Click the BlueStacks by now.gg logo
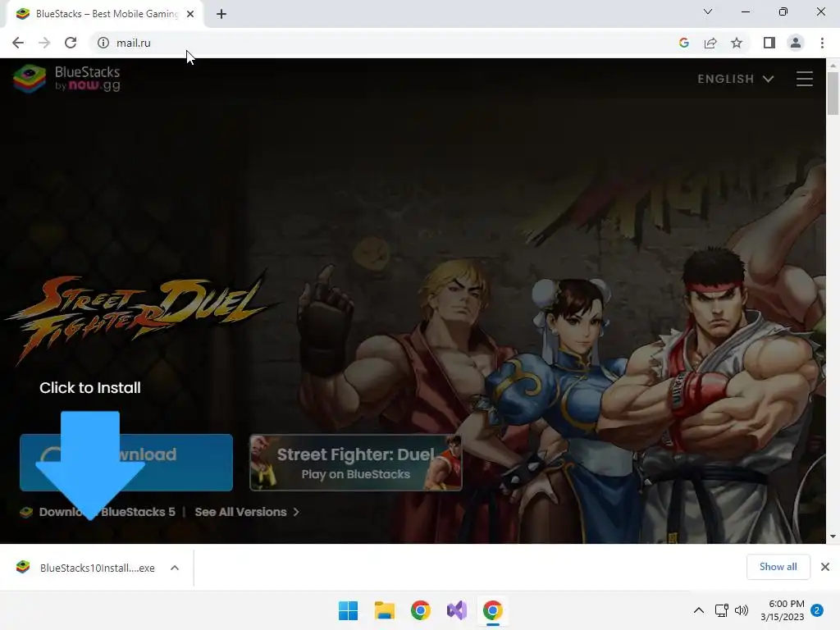Viewport: 840px width, 630px height. (x=67, y=78)
